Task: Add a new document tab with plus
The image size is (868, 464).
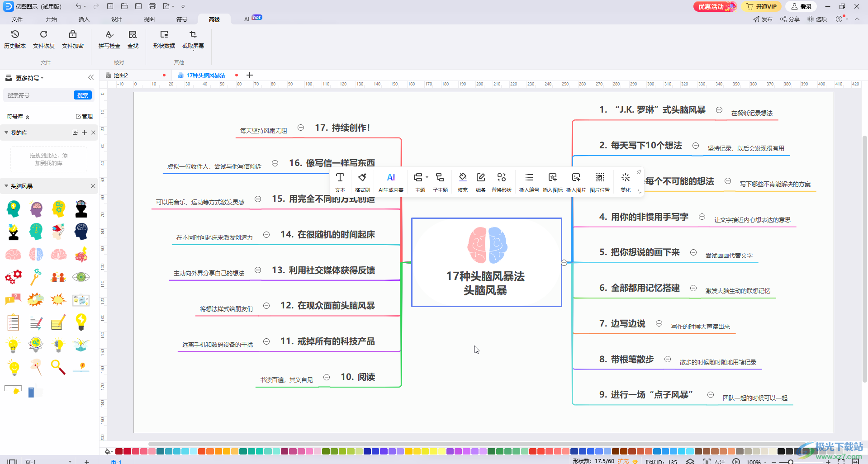Action: [250, 75]
